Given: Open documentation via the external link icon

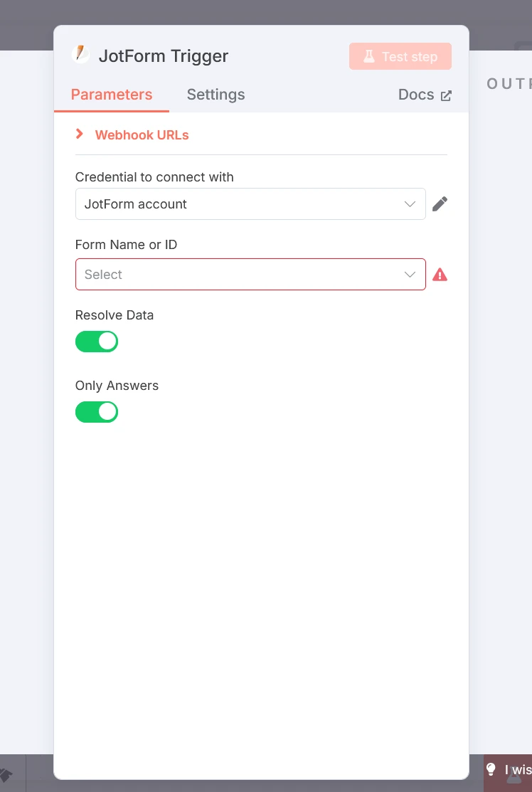Looking at the screenshot, I should tap(447, 94).
